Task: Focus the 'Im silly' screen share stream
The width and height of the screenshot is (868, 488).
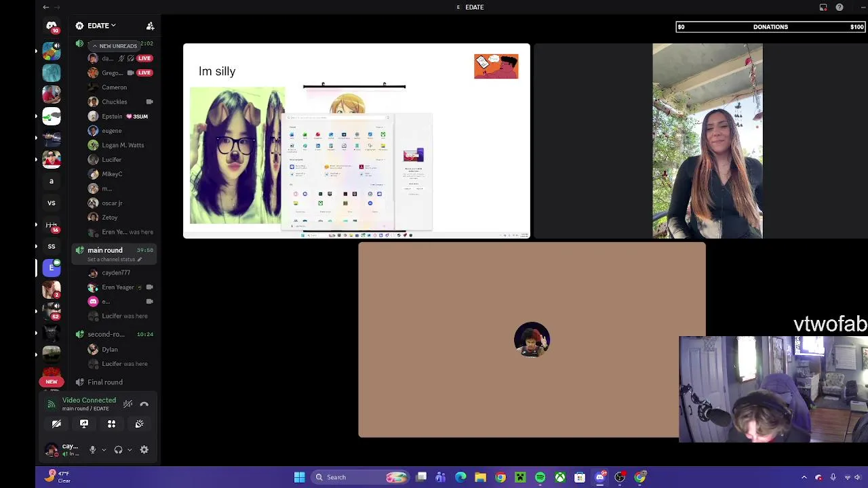Action: point(357,141)
